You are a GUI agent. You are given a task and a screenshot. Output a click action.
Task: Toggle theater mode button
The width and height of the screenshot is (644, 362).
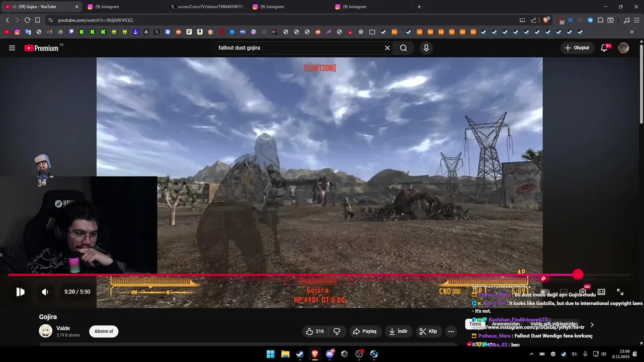(601, 292)
